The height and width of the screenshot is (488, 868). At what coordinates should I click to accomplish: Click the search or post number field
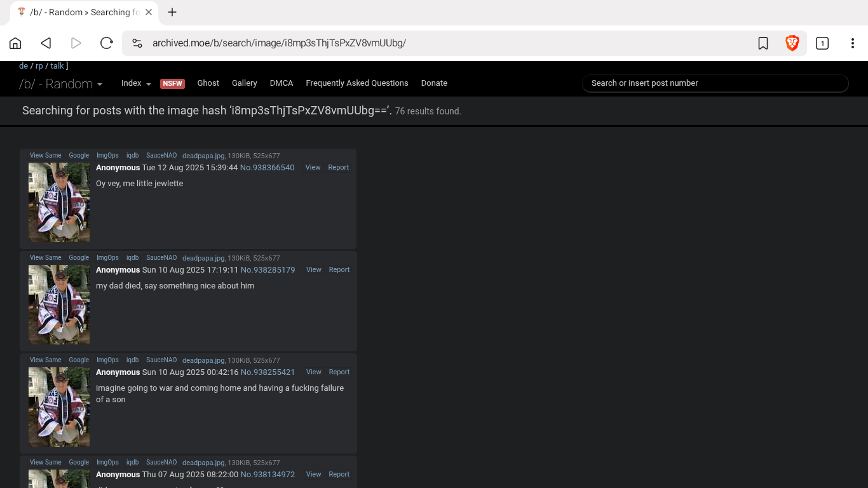(x=715, y=83)
